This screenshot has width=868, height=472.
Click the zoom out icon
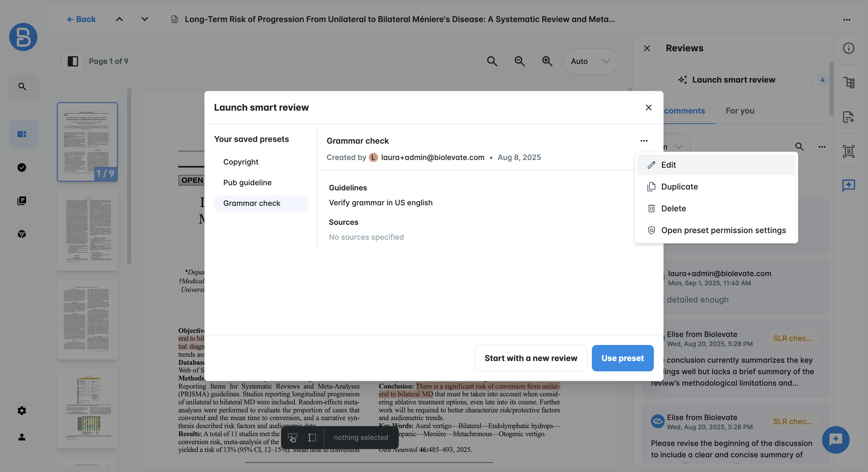tap(520, 61)
